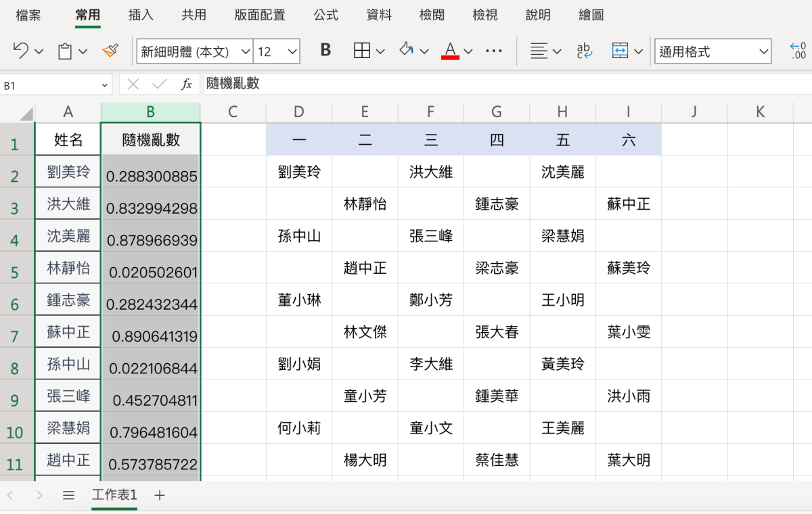812x514 pixels.
Task: Select the Format Painter brush icon
Action: tap(110, 51)
